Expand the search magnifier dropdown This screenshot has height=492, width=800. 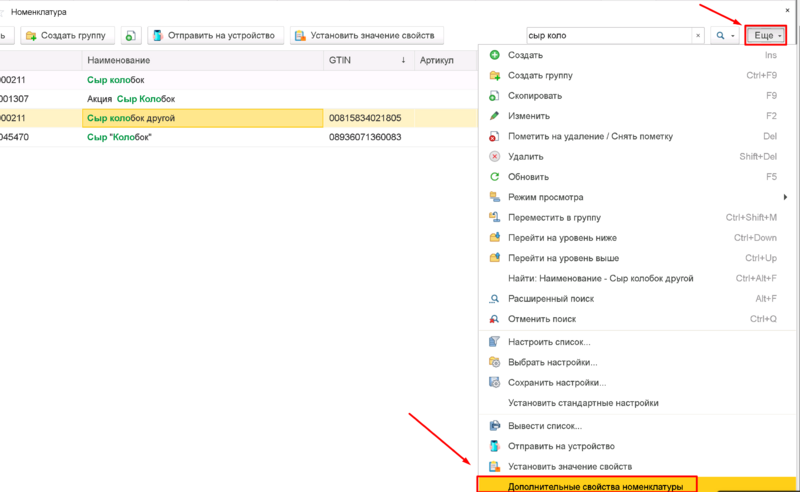[x=724, y=36]
